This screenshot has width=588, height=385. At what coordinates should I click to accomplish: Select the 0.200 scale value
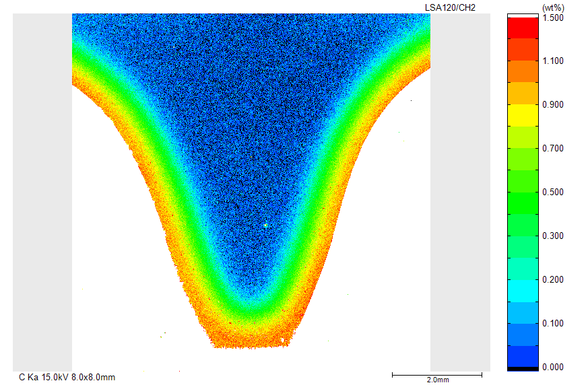click(553, 279)
